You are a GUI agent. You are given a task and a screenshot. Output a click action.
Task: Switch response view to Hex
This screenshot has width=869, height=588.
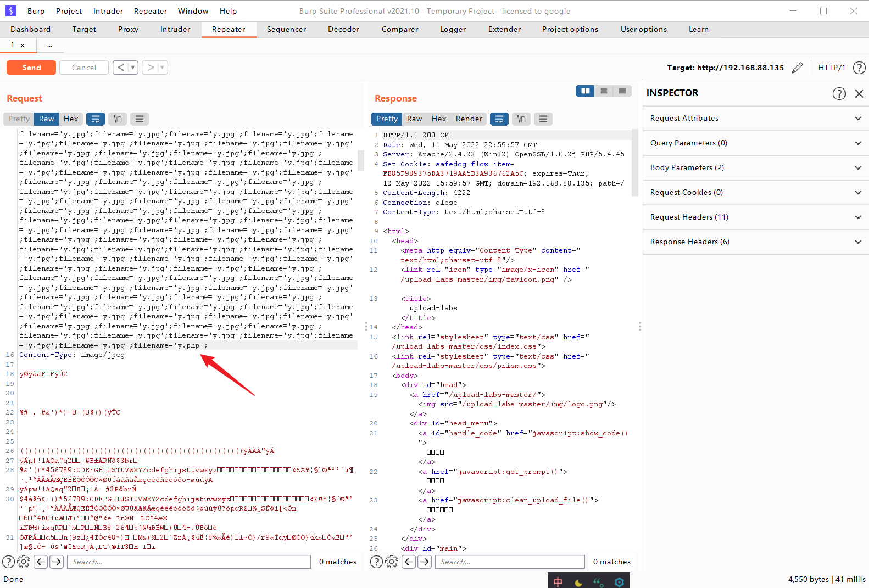point(438,119)
